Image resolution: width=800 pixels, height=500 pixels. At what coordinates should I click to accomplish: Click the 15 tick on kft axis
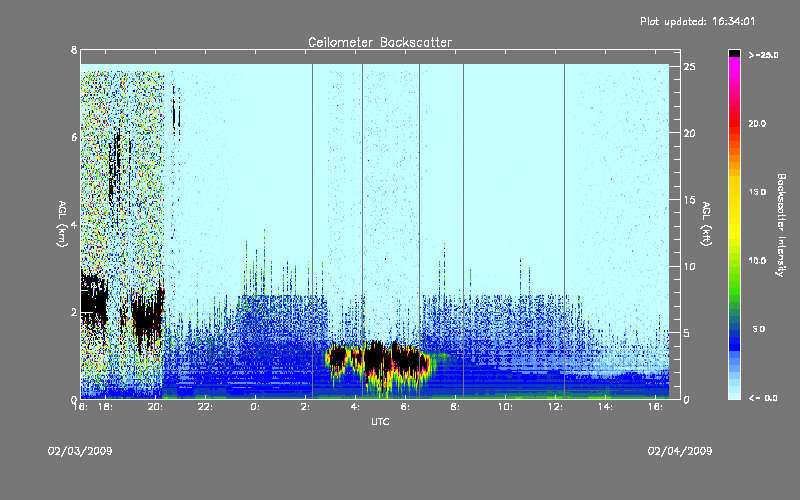pos(690,200)
